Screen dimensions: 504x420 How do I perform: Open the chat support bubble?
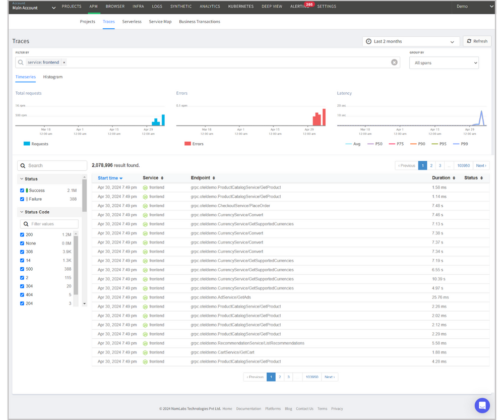click(482, 405)
